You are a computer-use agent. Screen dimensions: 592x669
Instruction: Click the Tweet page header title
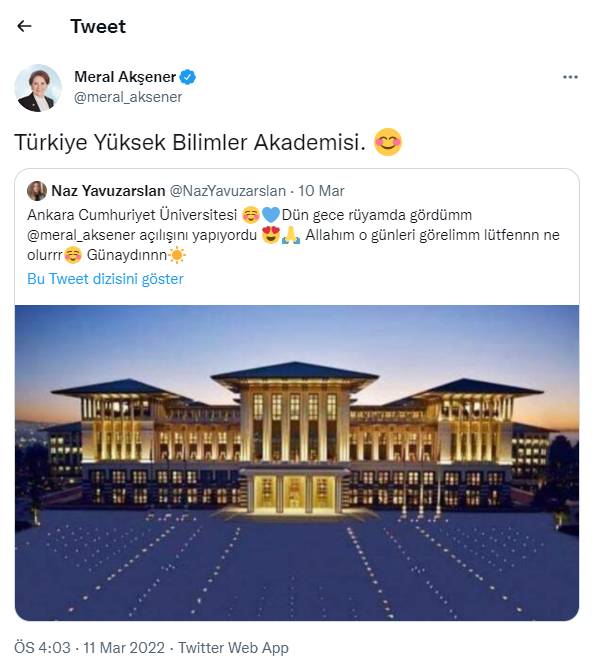coord(98,26)
